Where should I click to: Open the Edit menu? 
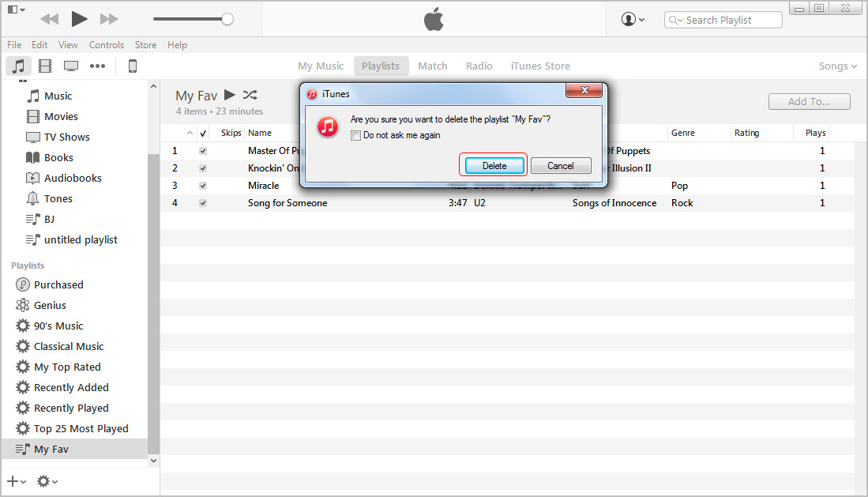pyautogui.click(x=39, y=45)
